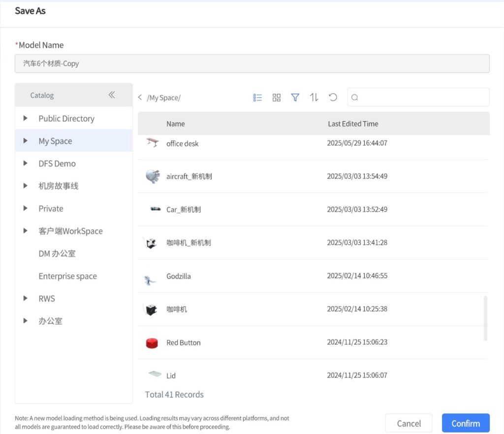The height and width of the screenshot is (434, 504).
Task: Sort by Last Edited Time column
Action: click(353, 124)
